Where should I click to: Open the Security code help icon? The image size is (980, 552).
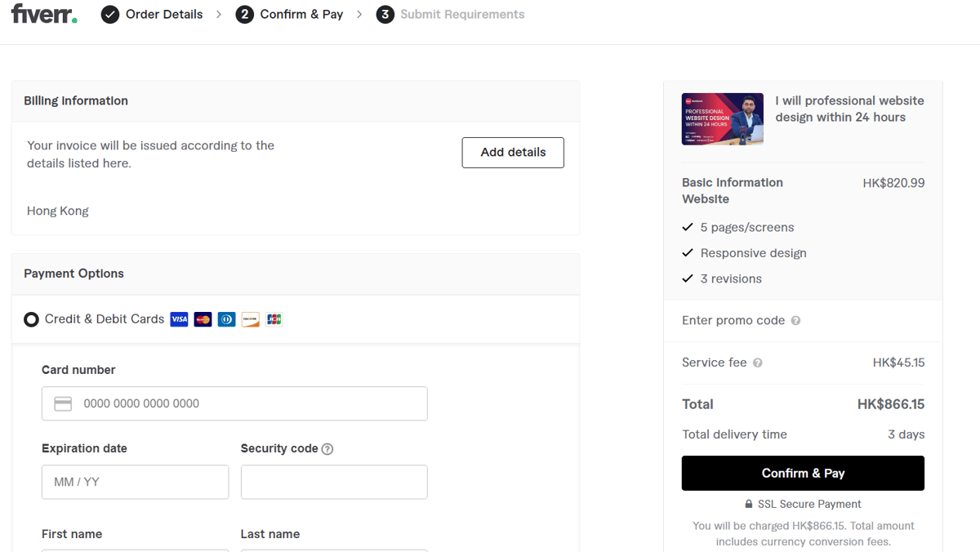[x=327, y=449]
